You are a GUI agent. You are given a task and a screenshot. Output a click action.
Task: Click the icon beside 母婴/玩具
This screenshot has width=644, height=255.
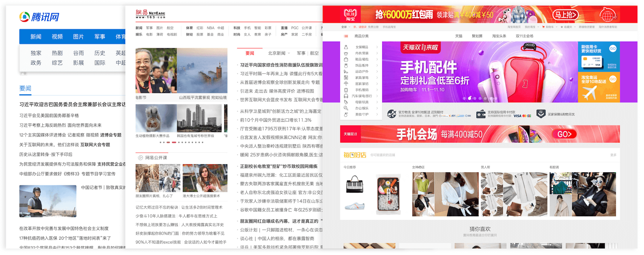click(x=346, y=102)
